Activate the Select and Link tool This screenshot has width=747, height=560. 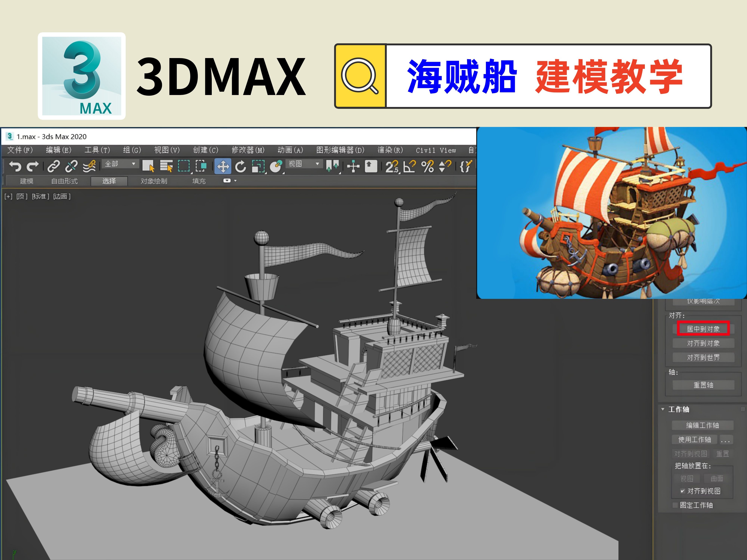(54, 166)
